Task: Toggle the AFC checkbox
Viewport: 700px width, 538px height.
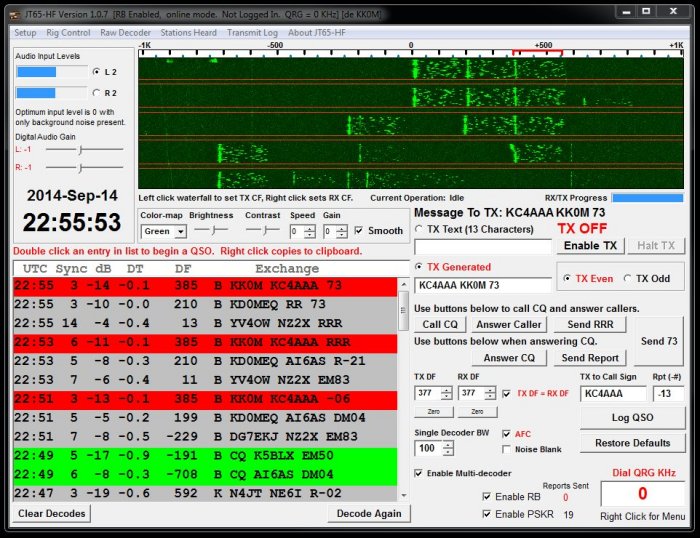Action: pos(506,434)
